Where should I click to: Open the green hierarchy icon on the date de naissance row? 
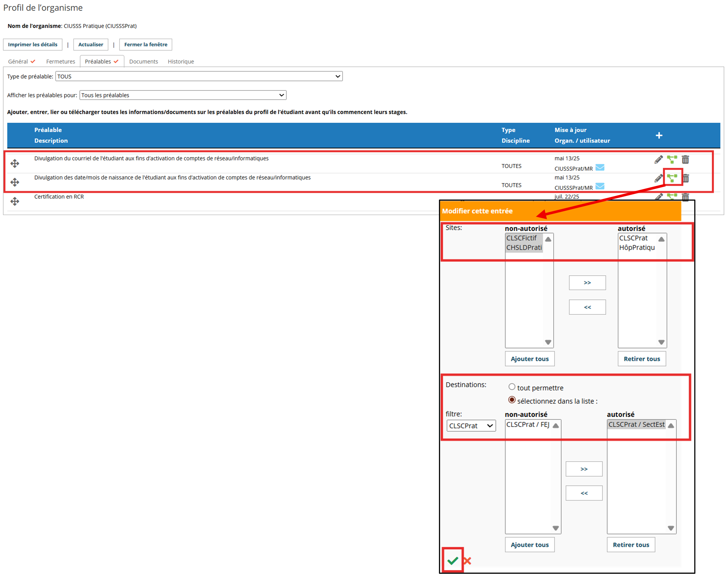[672, 178]
